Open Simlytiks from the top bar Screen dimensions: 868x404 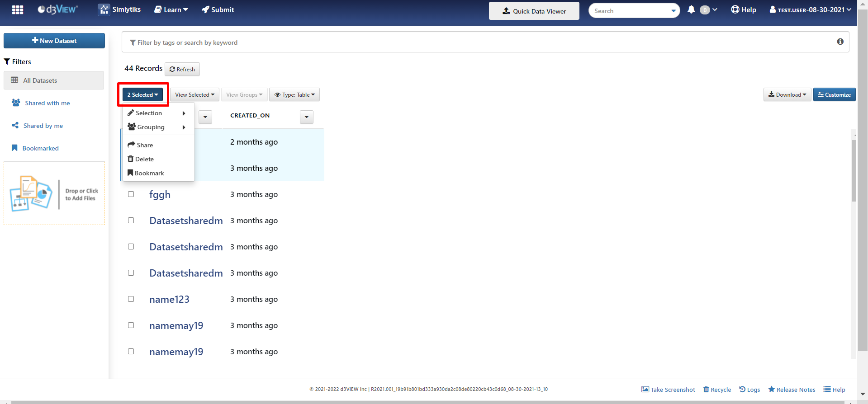[120, 9]
